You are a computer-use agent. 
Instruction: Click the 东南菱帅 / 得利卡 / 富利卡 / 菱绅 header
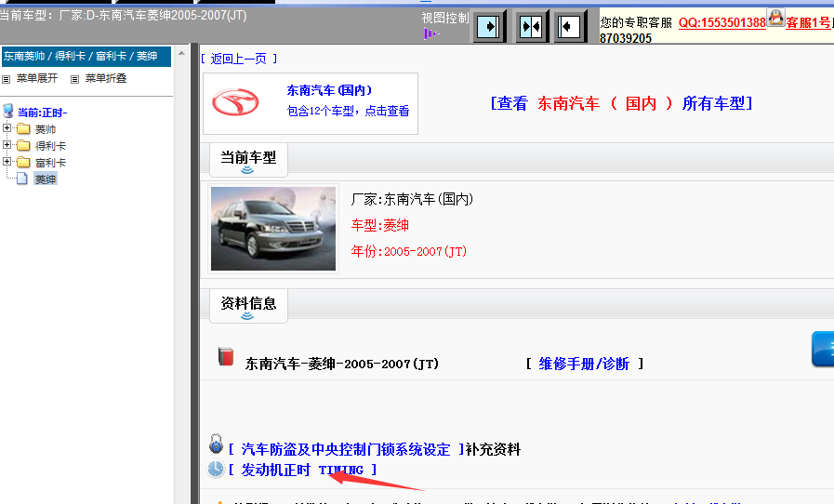click(86, 57)
